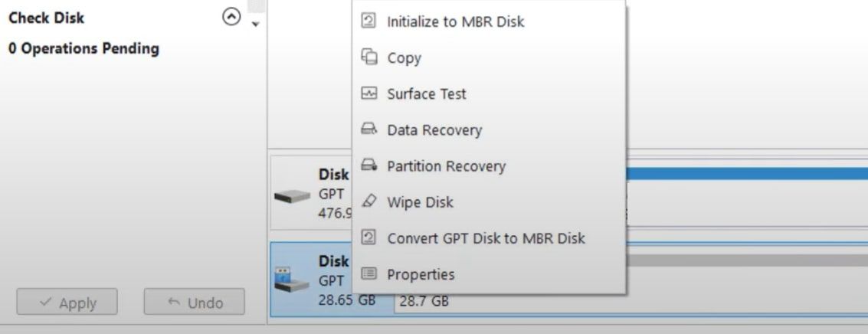Click the small down arrow beside Check Disk
Image resolution: width=868 pixels, height=334 pixels.
[x=256, y=25]
